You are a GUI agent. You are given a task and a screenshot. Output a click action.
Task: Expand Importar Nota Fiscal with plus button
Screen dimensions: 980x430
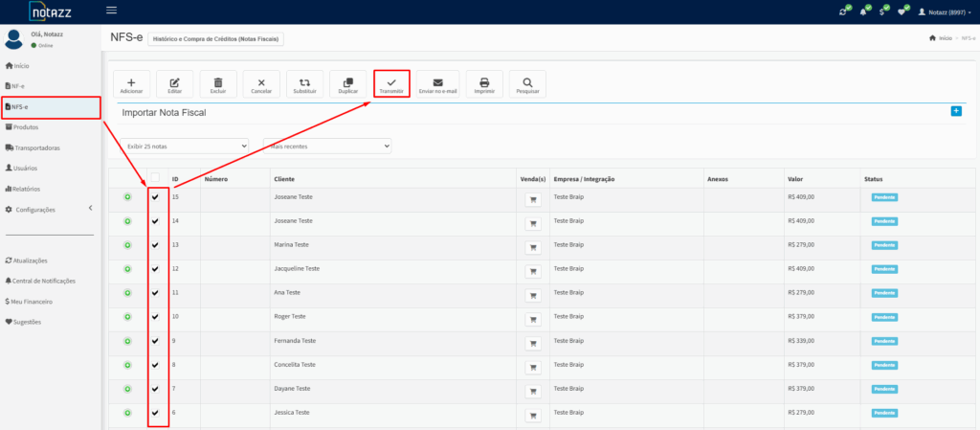[956, 111]
